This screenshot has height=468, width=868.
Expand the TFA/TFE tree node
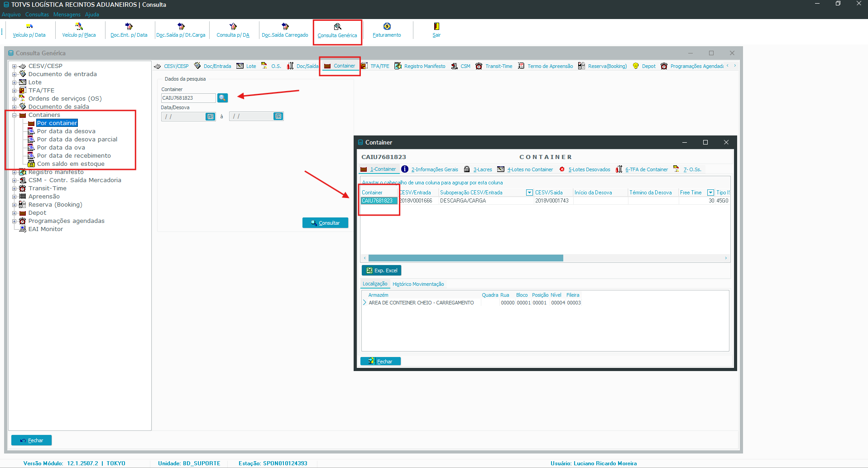pyautogui.click(x=14, y=91)
